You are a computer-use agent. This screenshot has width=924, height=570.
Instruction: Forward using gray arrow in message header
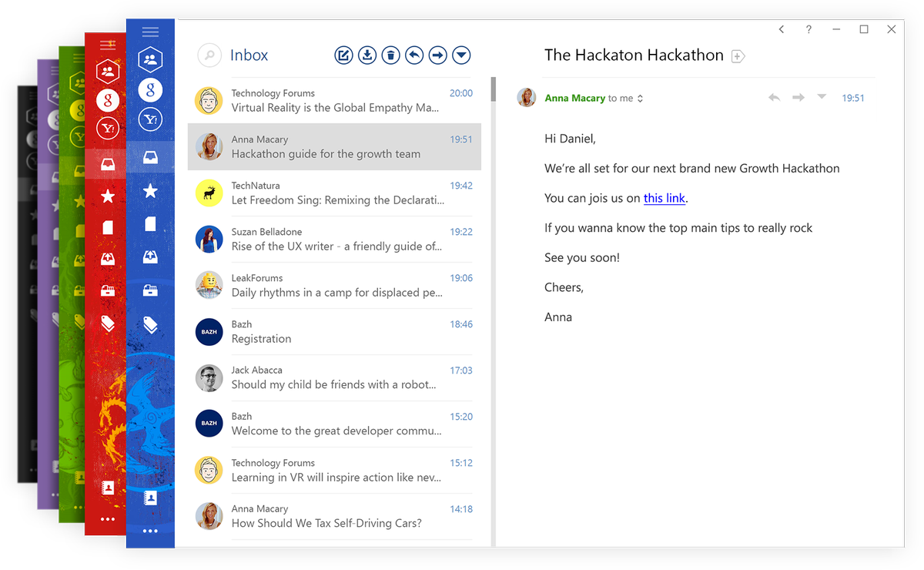[798, 98]
